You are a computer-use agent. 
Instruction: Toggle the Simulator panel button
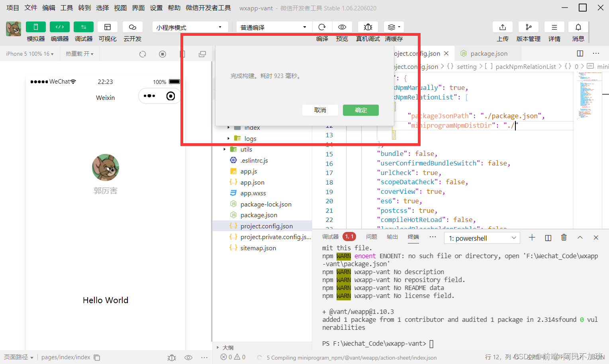(x=36, y=27)
